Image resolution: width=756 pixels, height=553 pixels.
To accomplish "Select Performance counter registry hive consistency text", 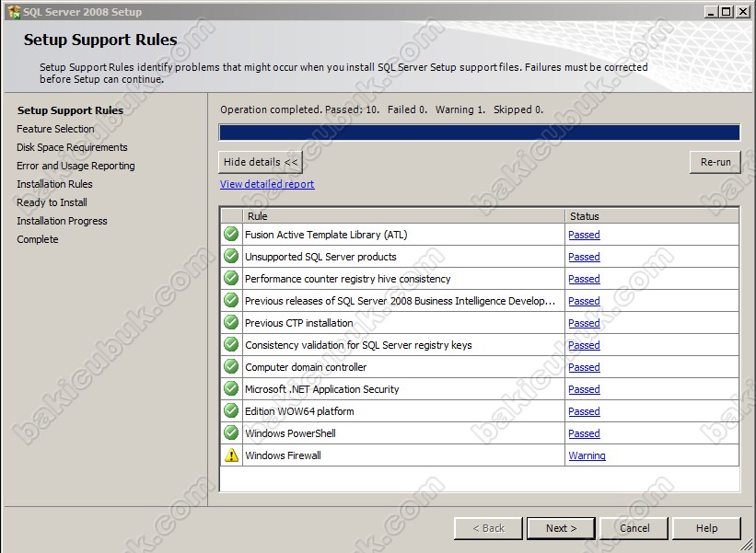I will coord(348,279).
